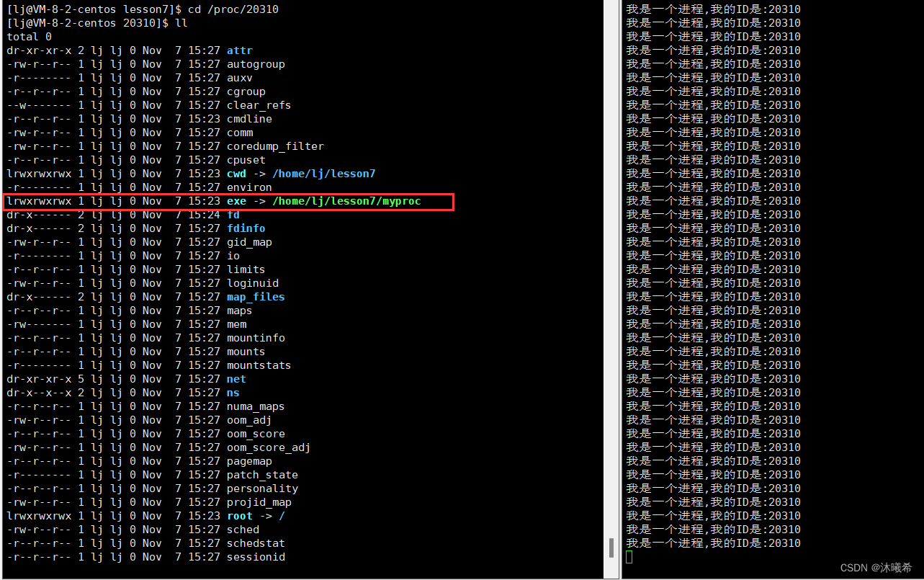Click the 'gid_map' file name
Image resolution: width=924 pixels, height=580 pixels.
249,242
